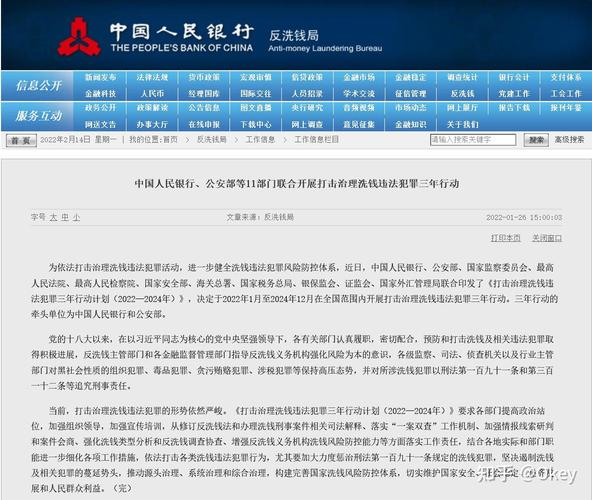Open 在线申报 navigation item
The image size is (592, 500).
click(204, 124)
